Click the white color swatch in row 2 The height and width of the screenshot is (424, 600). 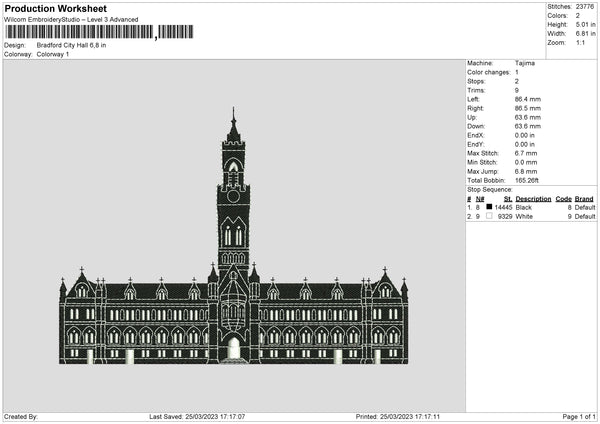(489, 216)
